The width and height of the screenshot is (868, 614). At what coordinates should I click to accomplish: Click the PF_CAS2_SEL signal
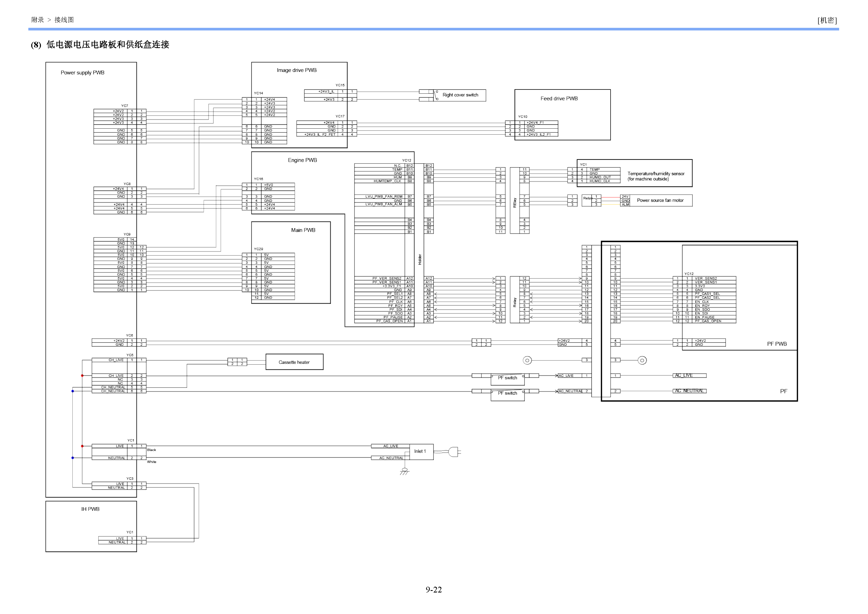point(707,298)
